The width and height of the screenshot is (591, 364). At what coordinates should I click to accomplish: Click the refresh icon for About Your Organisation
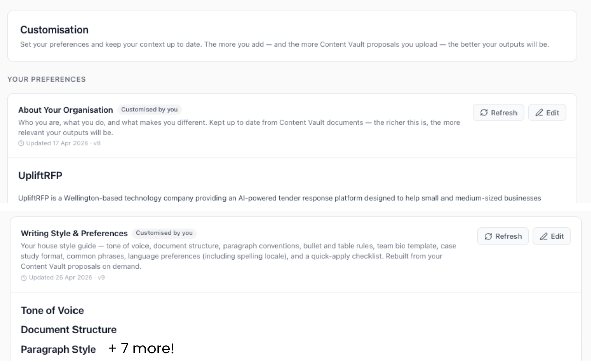tap(485, 113)
